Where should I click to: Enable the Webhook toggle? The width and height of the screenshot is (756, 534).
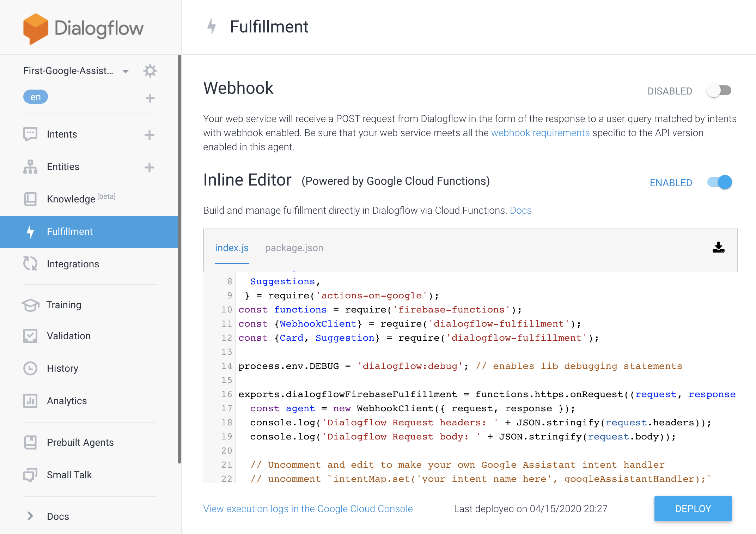719,91
